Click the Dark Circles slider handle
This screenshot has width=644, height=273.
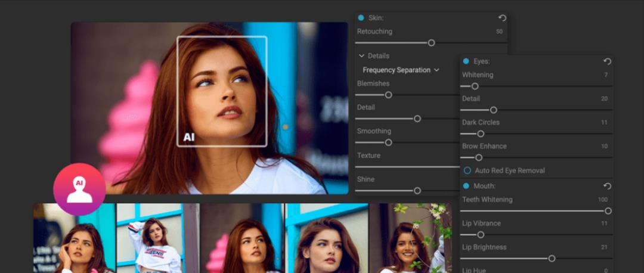pyautogui.click(x=481, y=134)
